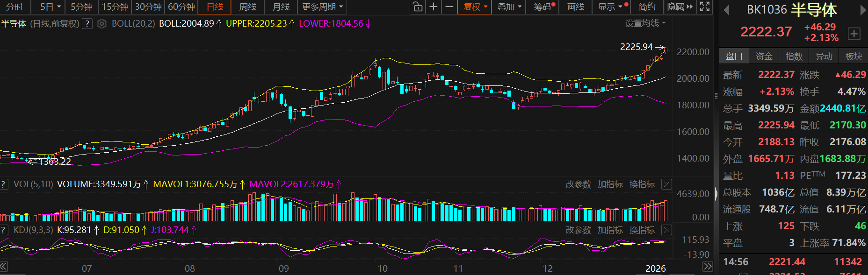Click the question mark help icon beside 半导体

tap(87, 24)
